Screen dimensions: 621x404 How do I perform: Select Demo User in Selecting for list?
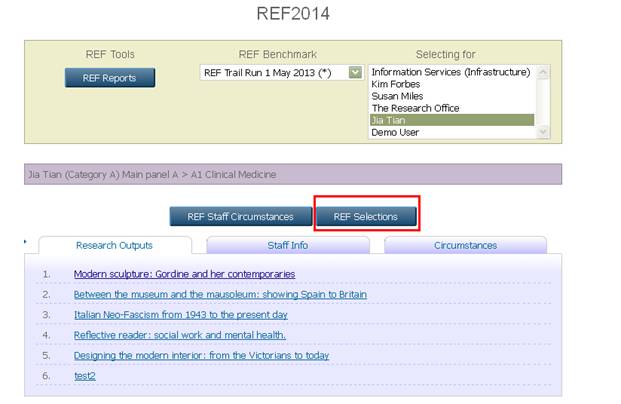coord(452,132)
